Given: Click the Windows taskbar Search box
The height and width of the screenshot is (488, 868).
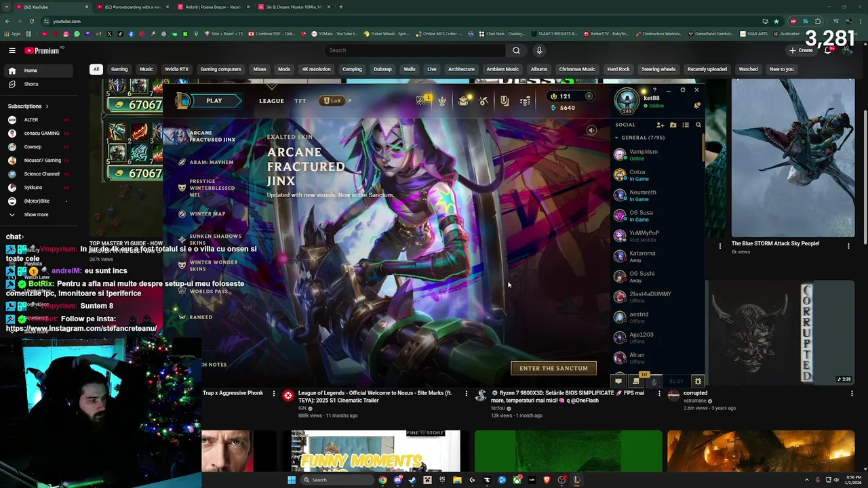Looking at the screenshot, I should [x=337, y=480].
